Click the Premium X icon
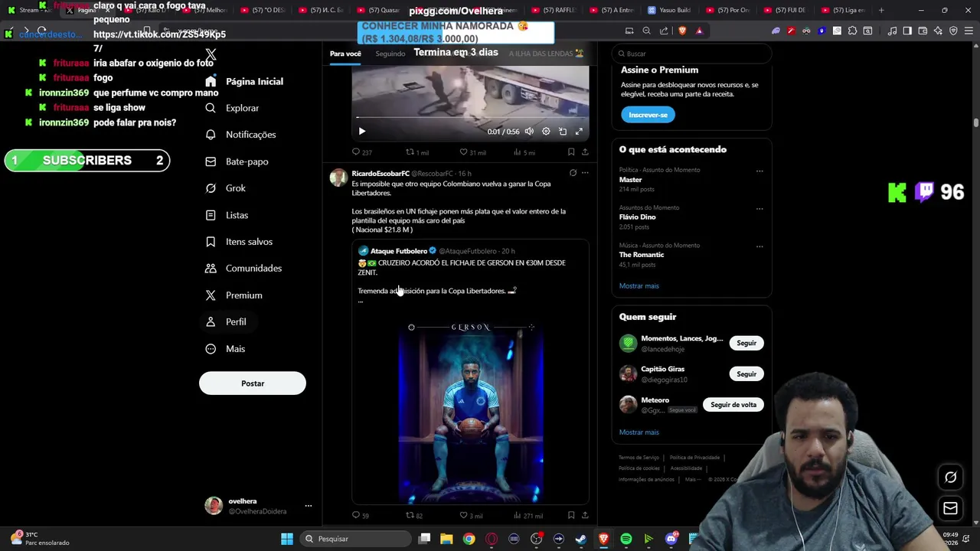The width and height of the screenshot is (980, 551). click(x=211, y=295)
